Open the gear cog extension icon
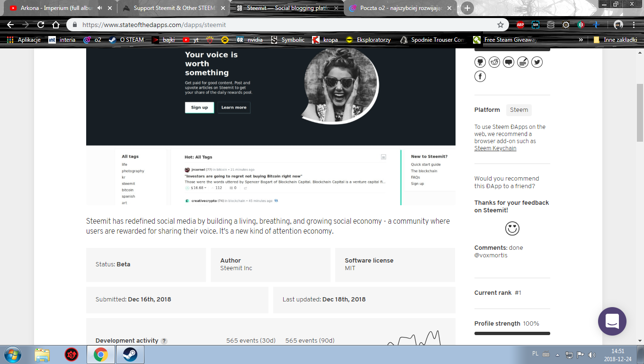This screenshot has width=644, height=364. point(566,25)
